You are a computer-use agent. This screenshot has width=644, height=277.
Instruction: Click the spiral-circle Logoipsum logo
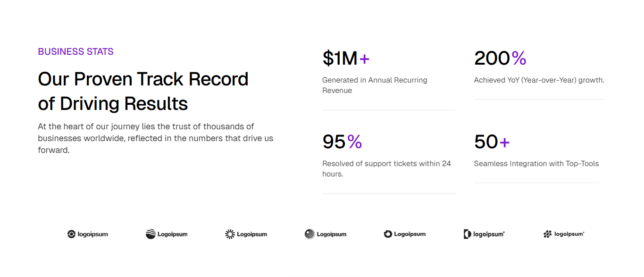[326, 234]
